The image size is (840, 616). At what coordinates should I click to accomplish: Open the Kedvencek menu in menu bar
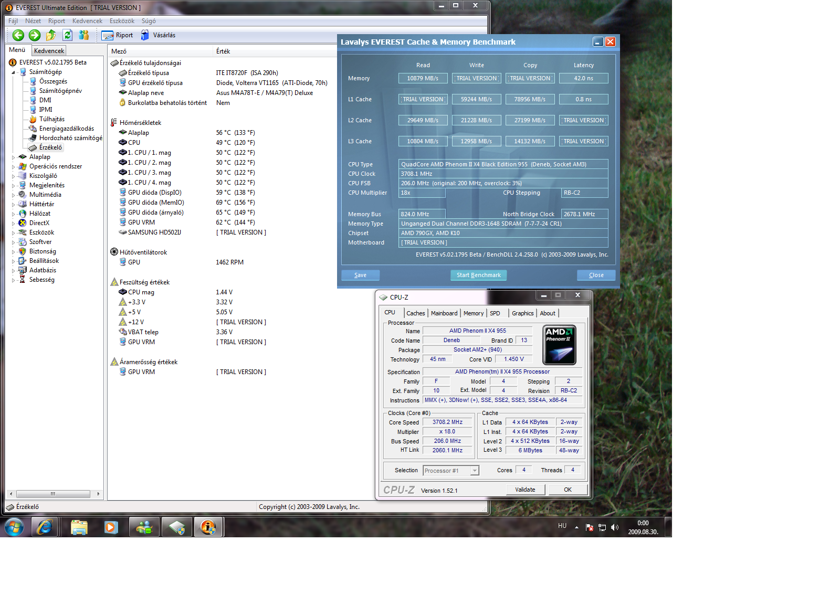click(87, 21)
